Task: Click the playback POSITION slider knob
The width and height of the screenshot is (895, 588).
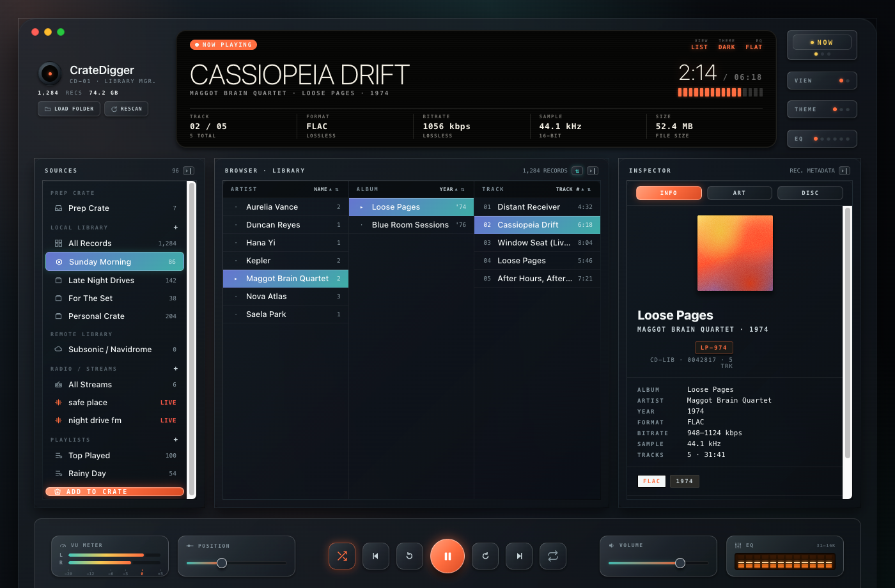Action: tap(222, 563)
